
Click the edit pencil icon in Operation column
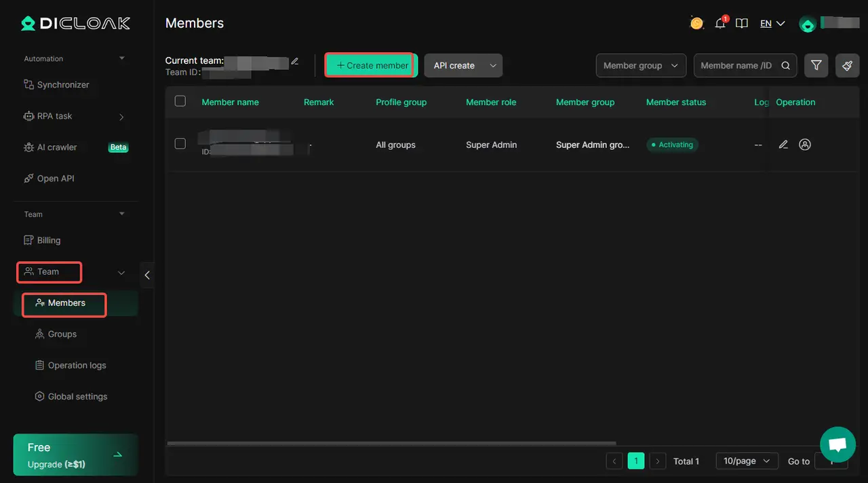click(x=783, y=144)
